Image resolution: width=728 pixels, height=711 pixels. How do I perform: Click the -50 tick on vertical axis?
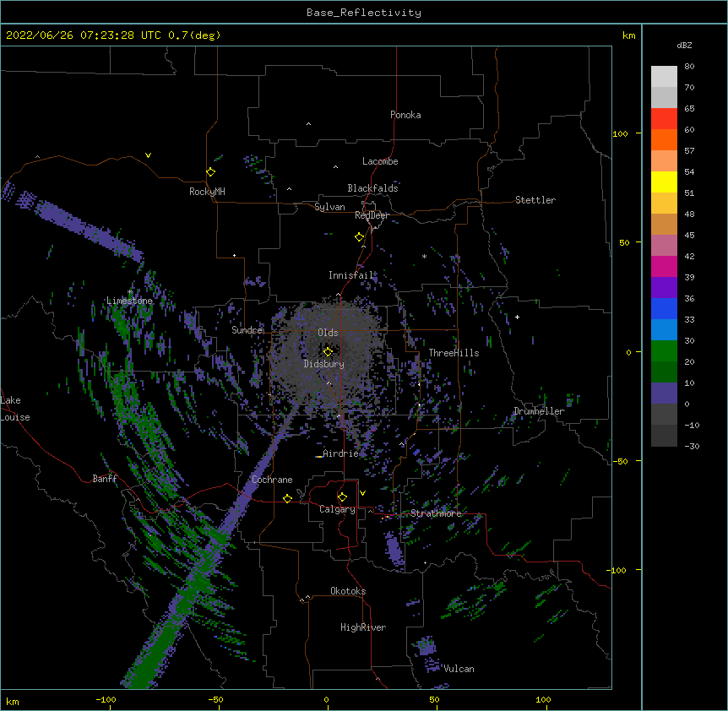620,461
